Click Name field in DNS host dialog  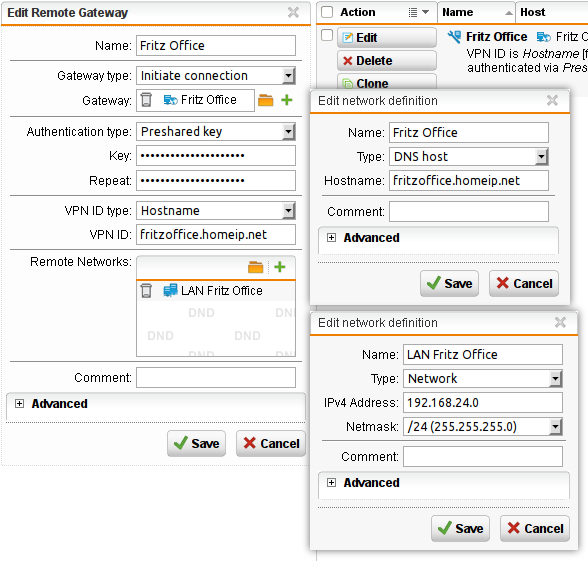pyautogui.click(x=469, y=132)
